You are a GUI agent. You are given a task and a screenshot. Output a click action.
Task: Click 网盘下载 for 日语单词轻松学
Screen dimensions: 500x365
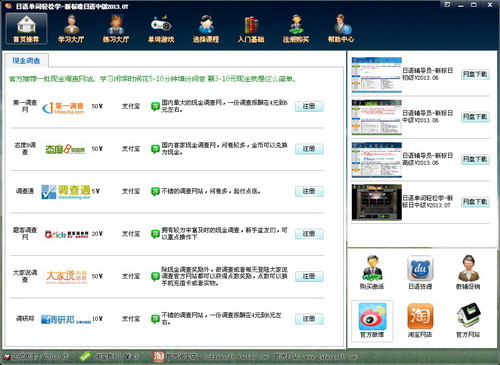[x=475, y=202]
